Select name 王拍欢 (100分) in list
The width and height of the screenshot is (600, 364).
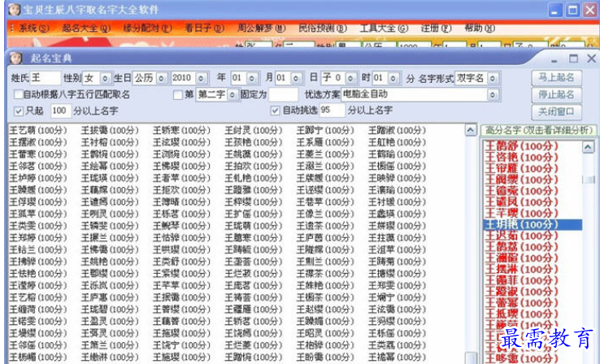254,167
